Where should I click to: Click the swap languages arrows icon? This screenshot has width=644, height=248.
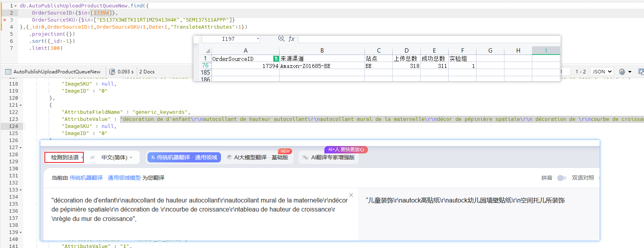click(x=92, y=157)
